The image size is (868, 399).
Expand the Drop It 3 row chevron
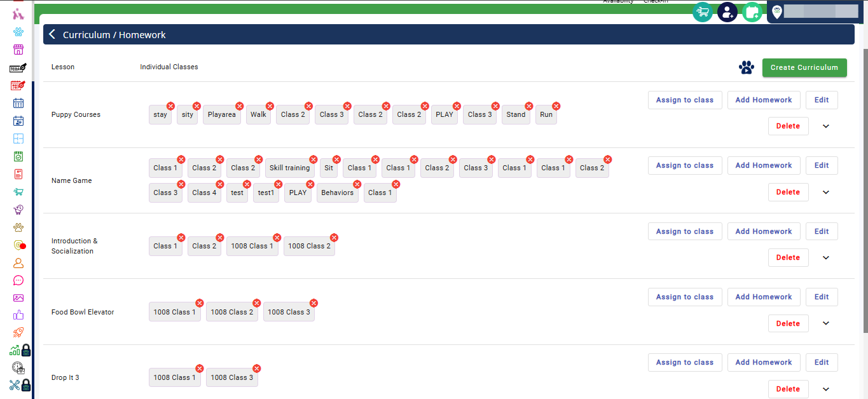point(826,389)
